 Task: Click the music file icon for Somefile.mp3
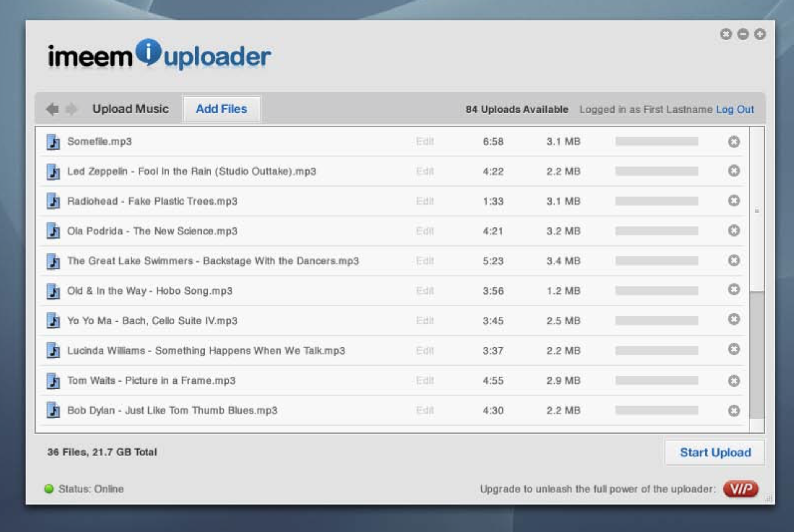[x=53, y=142]
